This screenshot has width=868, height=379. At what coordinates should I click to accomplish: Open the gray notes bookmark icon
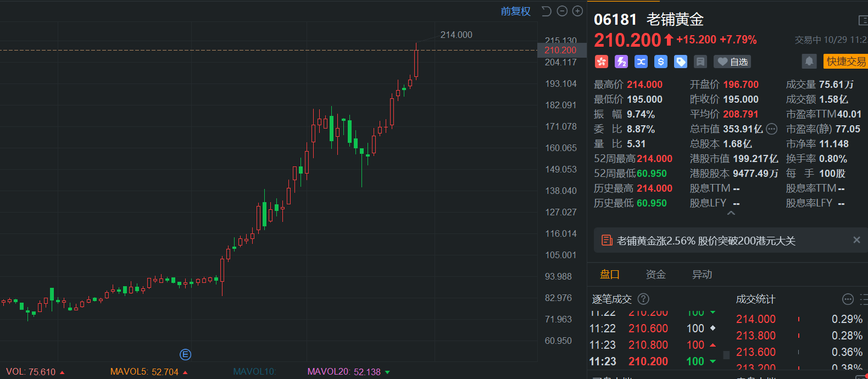pos(700,62)
